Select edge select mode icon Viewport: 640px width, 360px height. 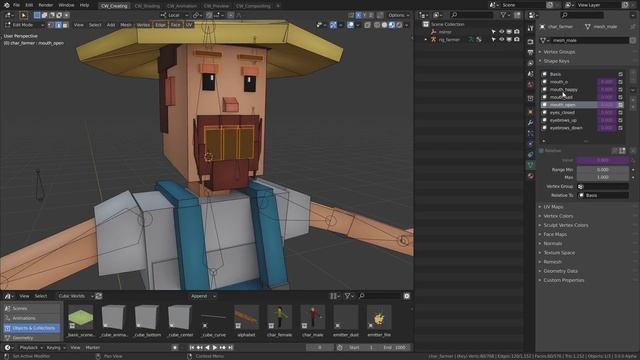58,25
